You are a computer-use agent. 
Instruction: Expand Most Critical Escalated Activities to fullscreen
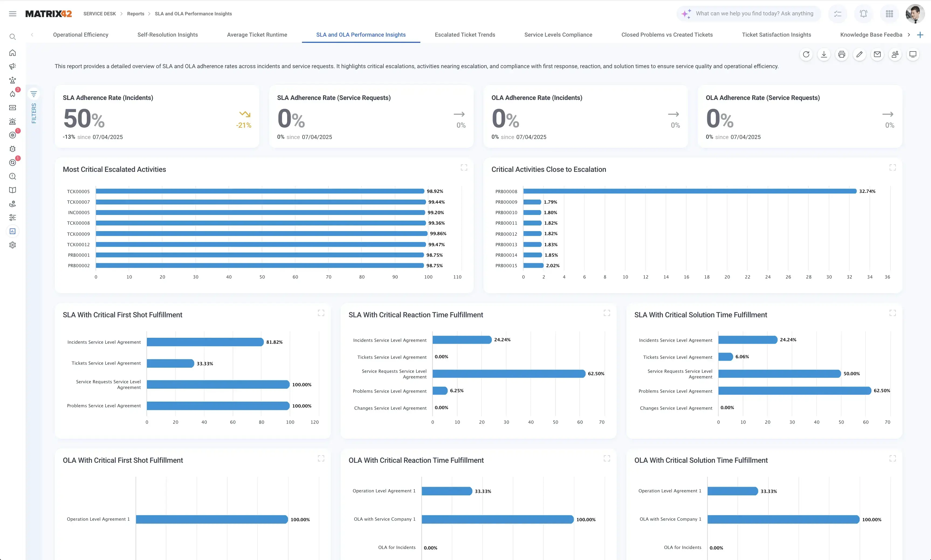[x=464, y=167]
